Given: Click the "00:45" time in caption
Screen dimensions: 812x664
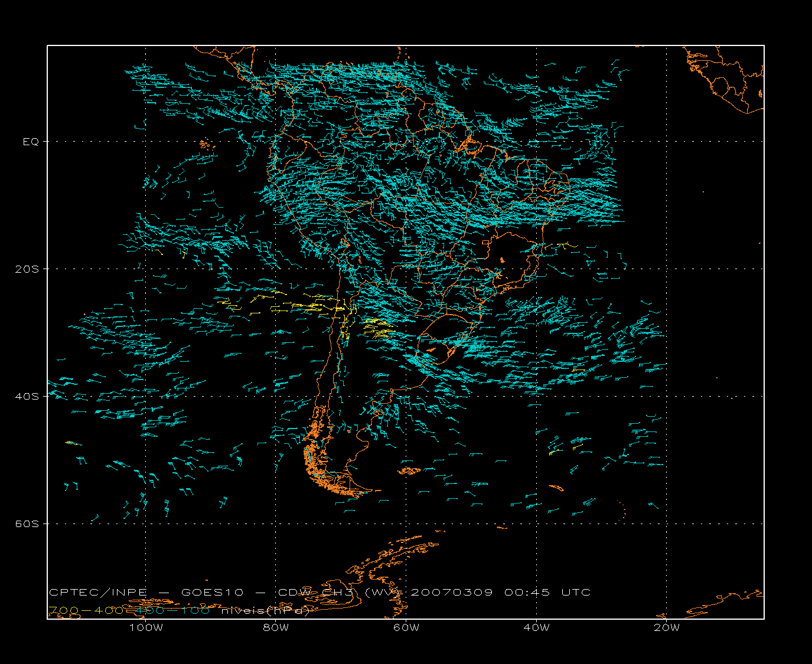Looking at the screenshot, I should (527, 593).
